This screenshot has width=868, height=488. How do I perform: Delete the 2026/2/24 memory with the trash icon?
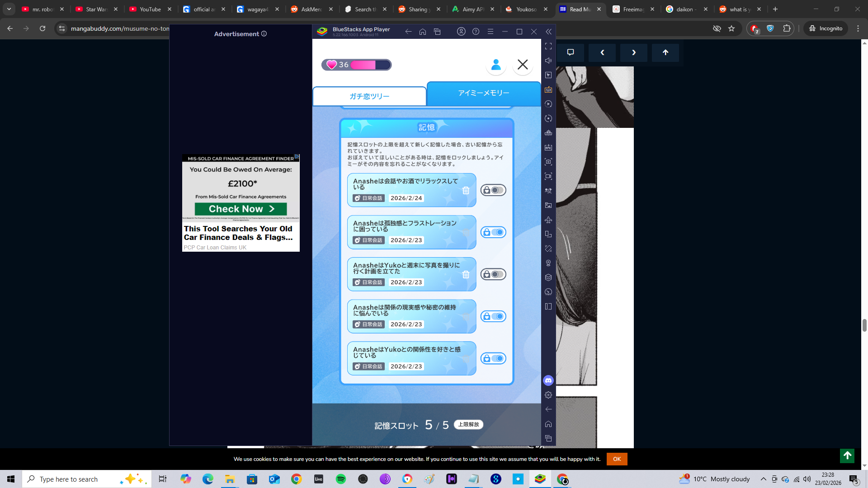coord(466,191)
